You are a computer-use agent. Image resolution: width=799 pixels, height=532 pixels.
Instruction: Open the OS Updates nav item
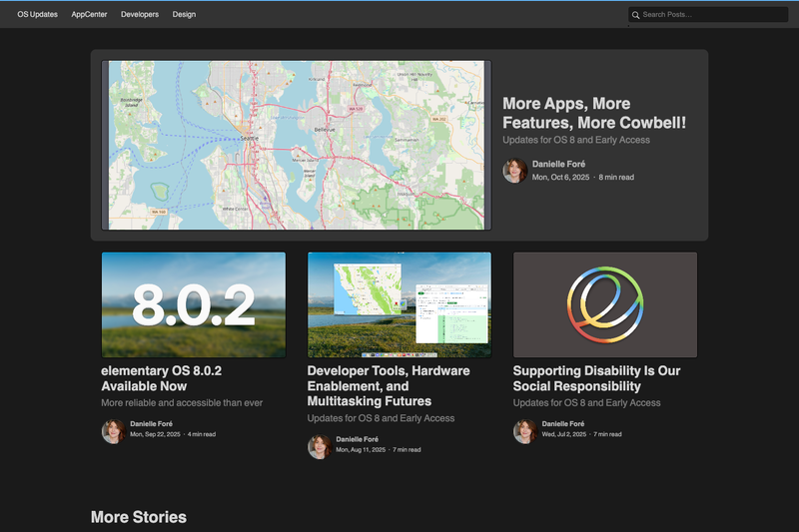coord(37,14)
